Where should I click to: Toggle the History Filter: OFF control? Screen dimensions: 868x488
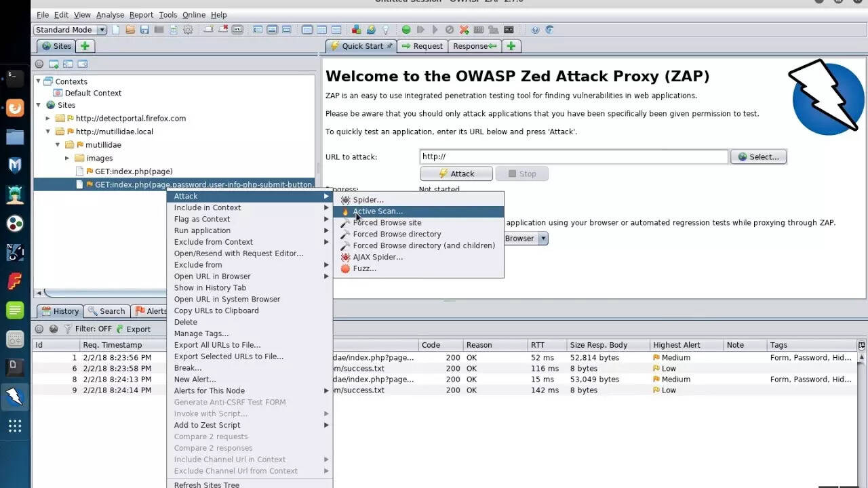point(87,329)
